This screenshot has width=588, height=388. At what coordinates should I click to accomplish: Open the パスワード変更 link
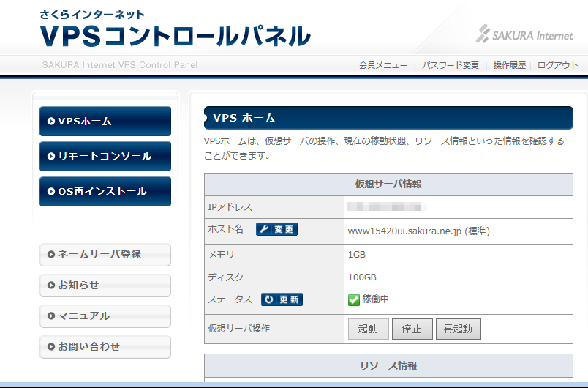point(450,65)
